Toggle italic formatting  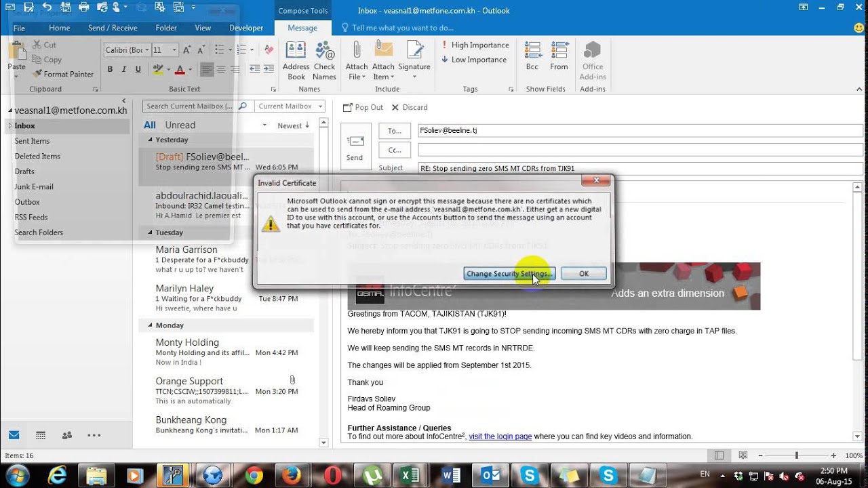(x=124, y=69)
